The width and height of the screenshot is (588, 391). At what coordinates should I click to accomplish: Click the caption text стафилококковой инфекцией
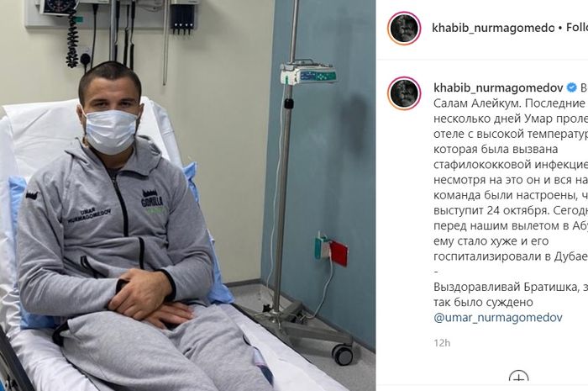[x=511, y=165]
